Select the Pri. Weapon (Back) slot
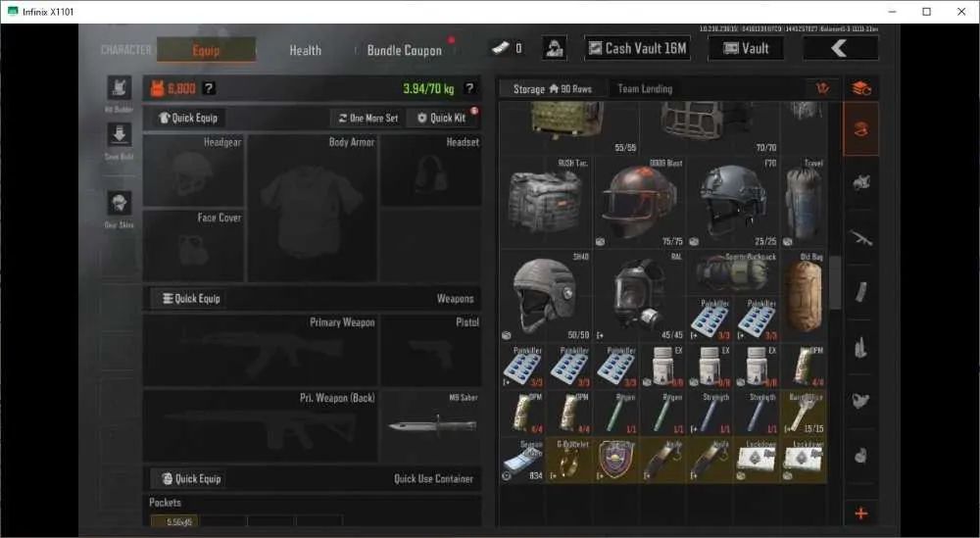Screen dimensions: 980x538 pyautogui.click(x=260, y=426)
